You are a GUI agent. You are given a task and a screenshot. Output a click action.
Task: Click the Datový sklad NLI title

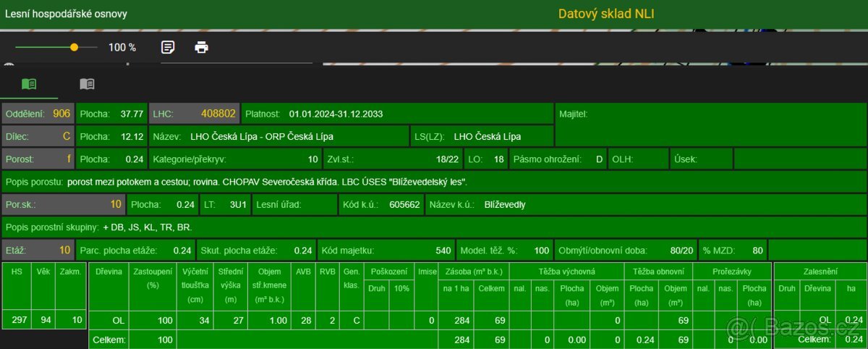point(606,14)
